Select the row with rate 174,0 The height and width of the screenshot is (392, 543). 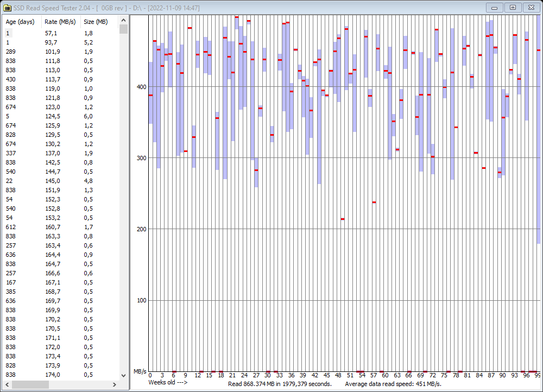[x=61, y=375]
